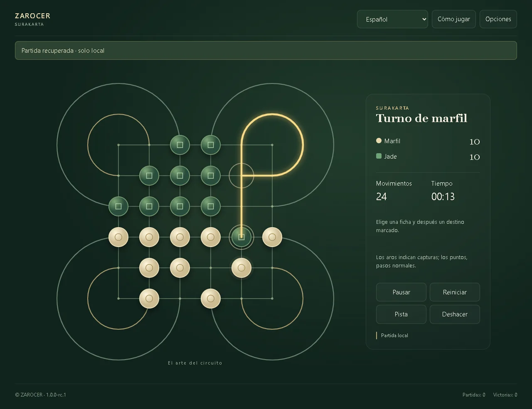The image size is (532, 409).
Task: Click the Marfil color dot in the scoreboard
Action: click(379, 141)
